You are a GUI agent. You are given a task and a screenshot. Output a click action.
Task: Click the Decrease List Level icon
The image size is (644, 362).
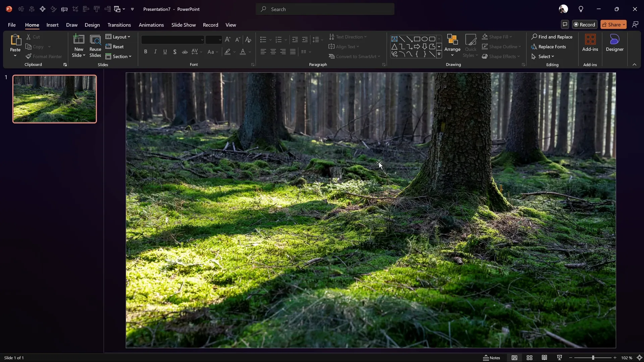tap(295, 40)
